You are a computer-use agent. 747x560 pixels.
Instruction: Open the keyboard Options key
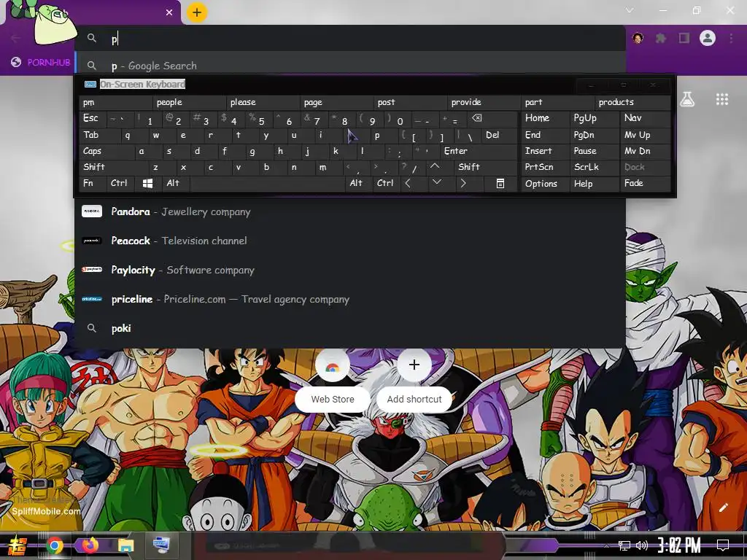tap(545, 183)
